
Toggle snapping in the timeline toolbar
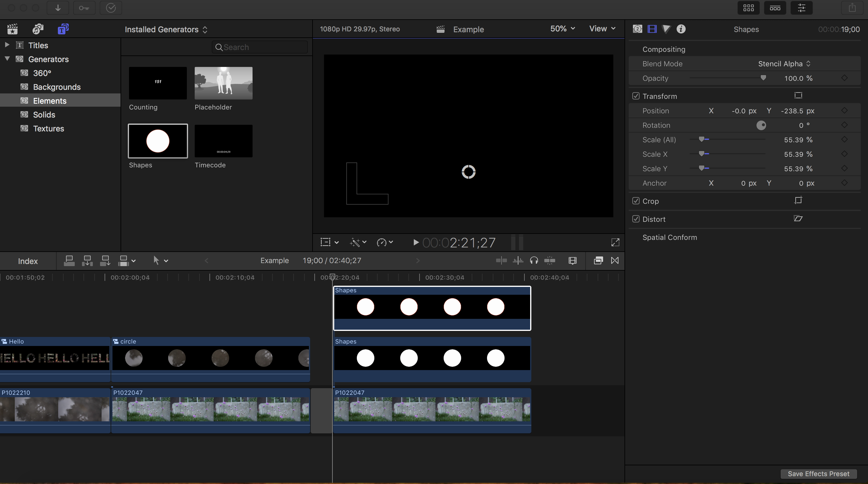tap(549, 261)
